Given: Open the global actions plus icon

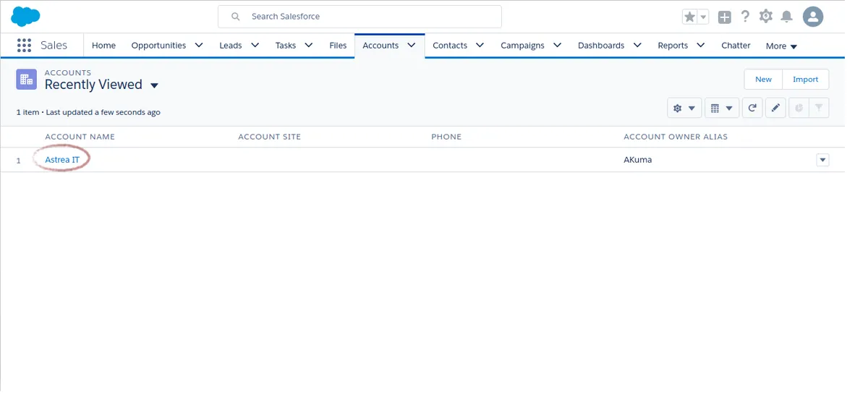Looking at the screenshot, I should pos(724,17).
